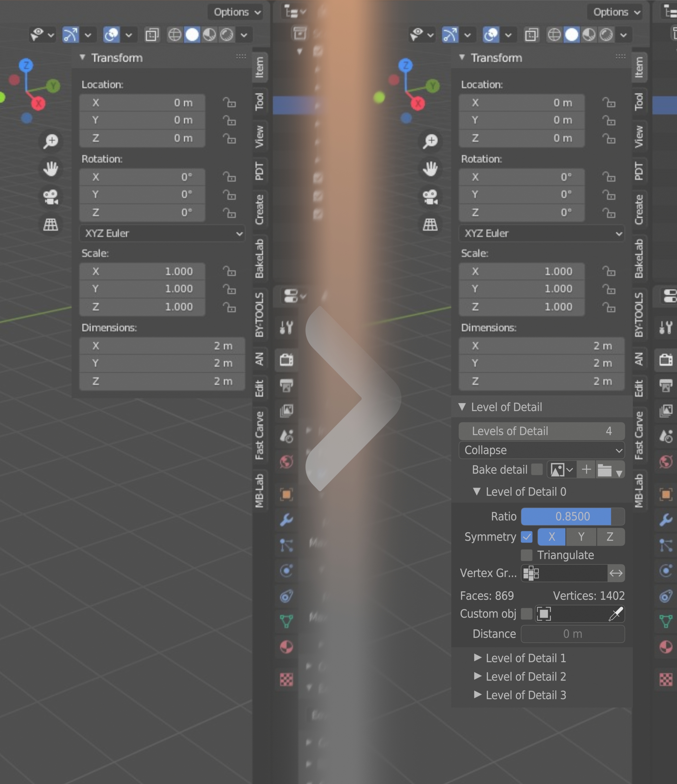Image resolution: width=677 pixels, height=784 pixels.
Task: Click the Vertex Group field
Action: tap(564, 573)
